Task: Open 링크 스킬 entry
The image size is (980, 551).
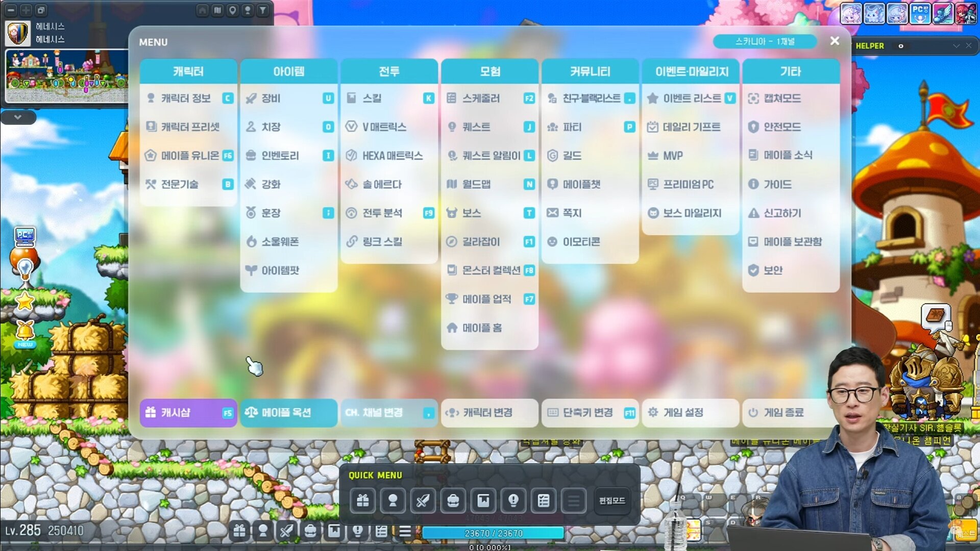Action: pyautogui.click(x=389, y=241)
